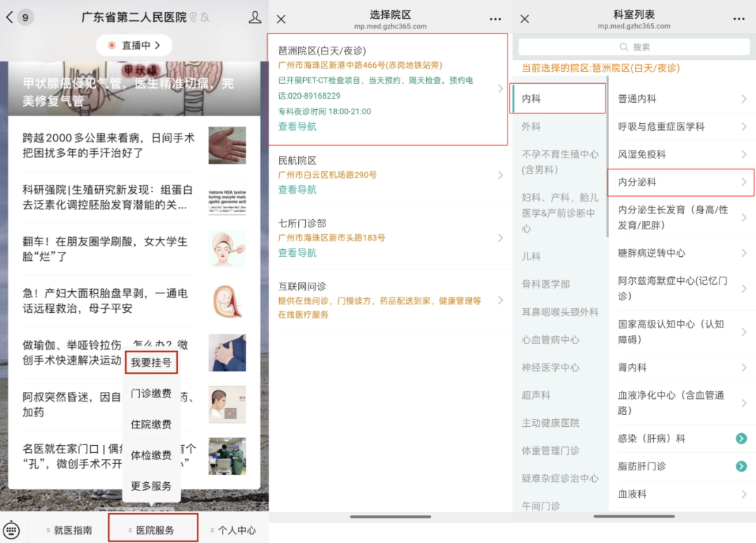Image resolution: width=756 pixels, height=543 pixels.
Task: Tap the keyboard toggle icon at bottom left
Action: point(12,530)
